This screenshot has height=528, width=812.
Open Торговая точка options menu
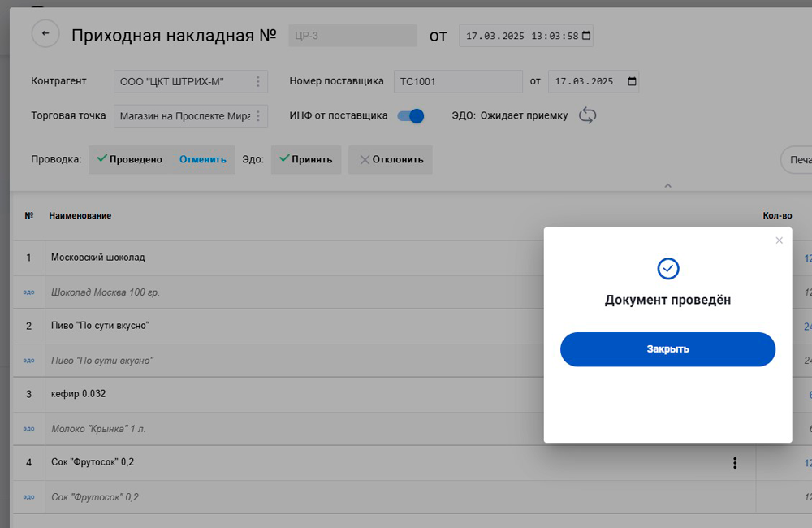click(257, 116)
